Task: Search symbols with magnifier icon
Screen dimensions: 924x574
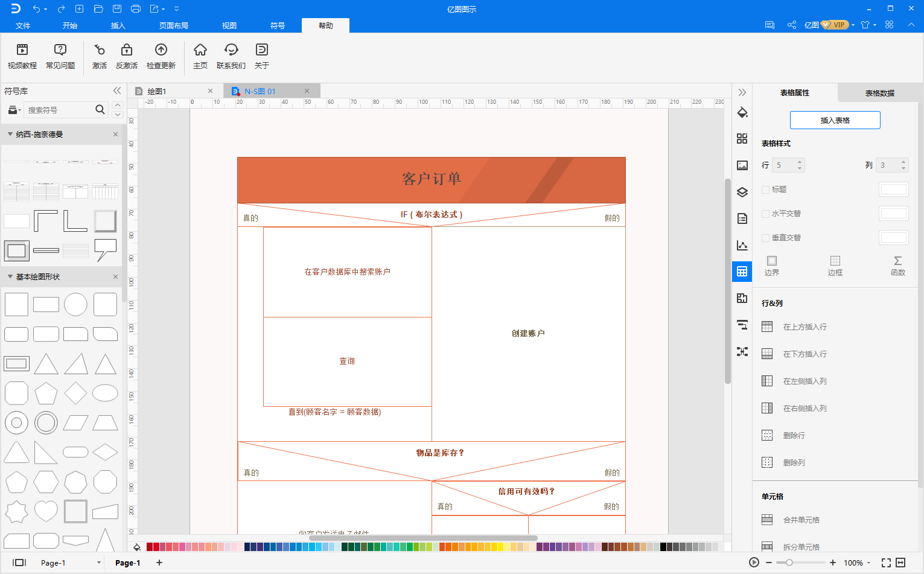Action: tap(100, 109)
